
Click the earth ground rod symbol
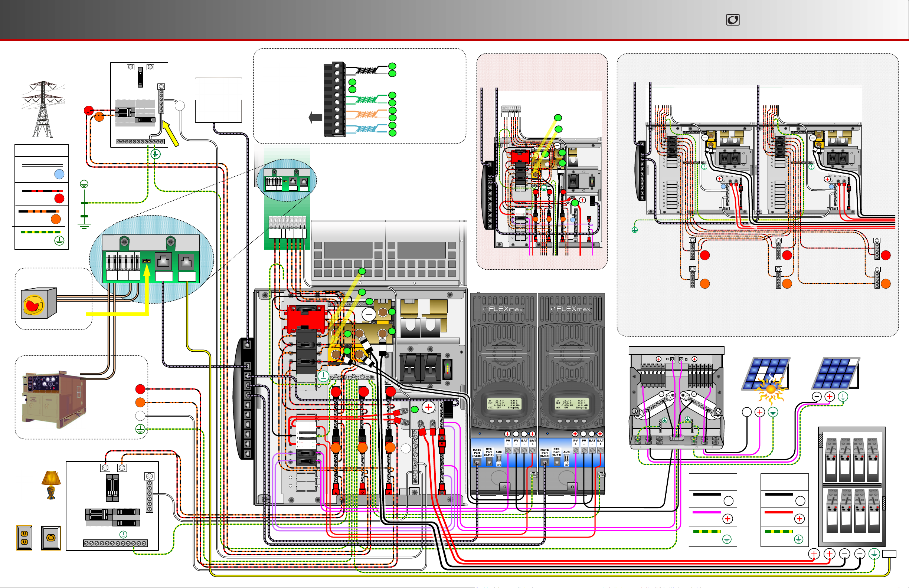[x=84, y=204]
